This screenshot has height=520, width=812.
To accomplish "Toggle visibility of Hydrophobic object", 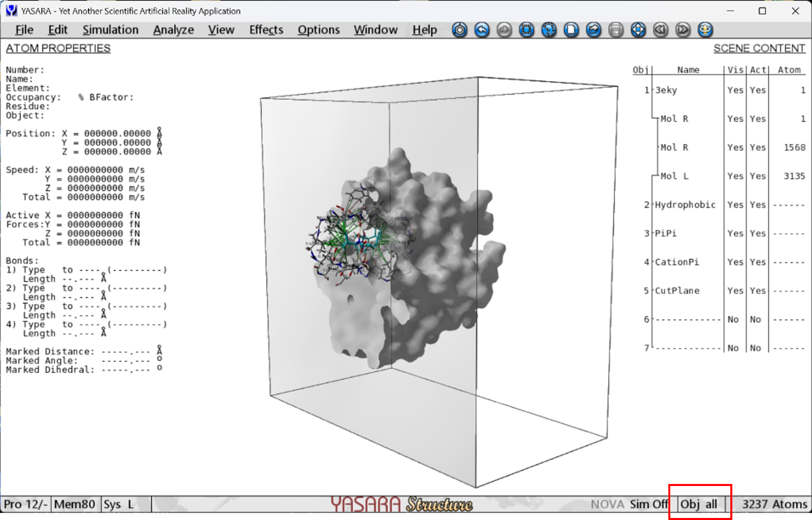I will [735, 205].
